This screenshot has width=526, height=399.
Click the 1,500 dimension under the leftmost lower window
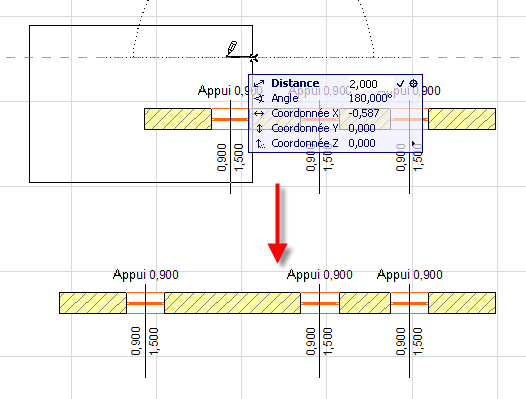tap(153, 341)
